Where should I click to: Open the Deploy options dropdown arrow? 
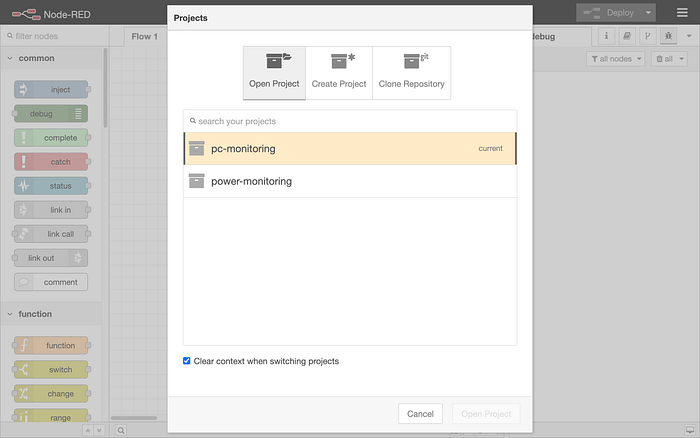point(648,13)
